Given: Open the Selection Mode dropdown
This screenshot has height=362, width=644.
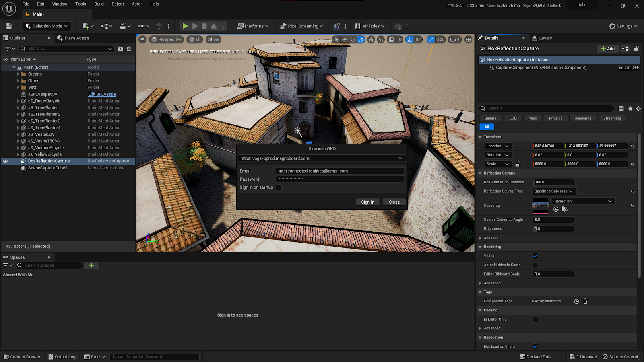Looking at the screenshot, I should 46,26.
